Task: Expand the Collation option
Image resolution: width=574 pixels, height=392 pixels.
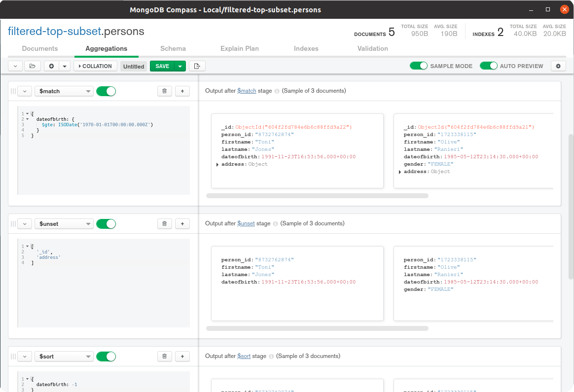Action: (x=95, y=66)
